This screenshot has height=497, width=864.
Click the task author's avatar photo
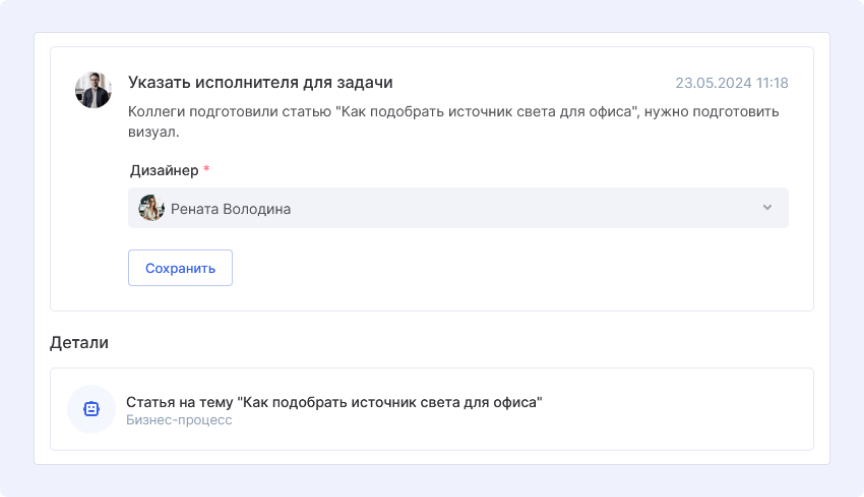point(93,90)
